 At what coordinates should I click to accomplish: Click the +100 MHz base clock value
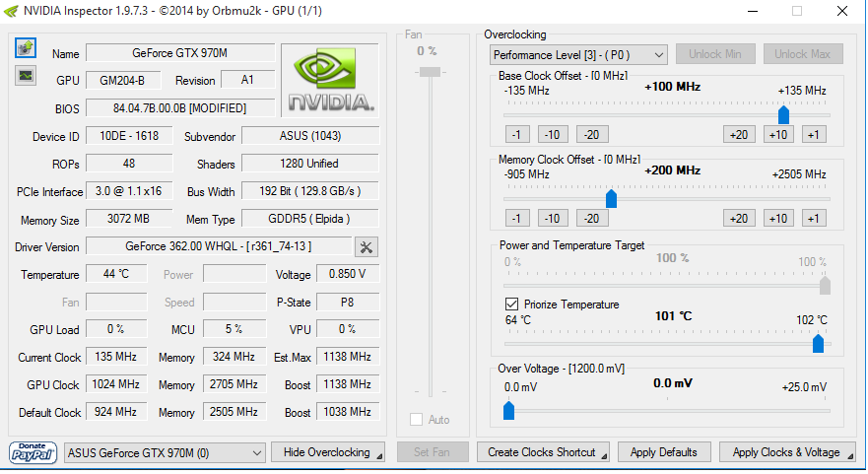click(673, 87)
